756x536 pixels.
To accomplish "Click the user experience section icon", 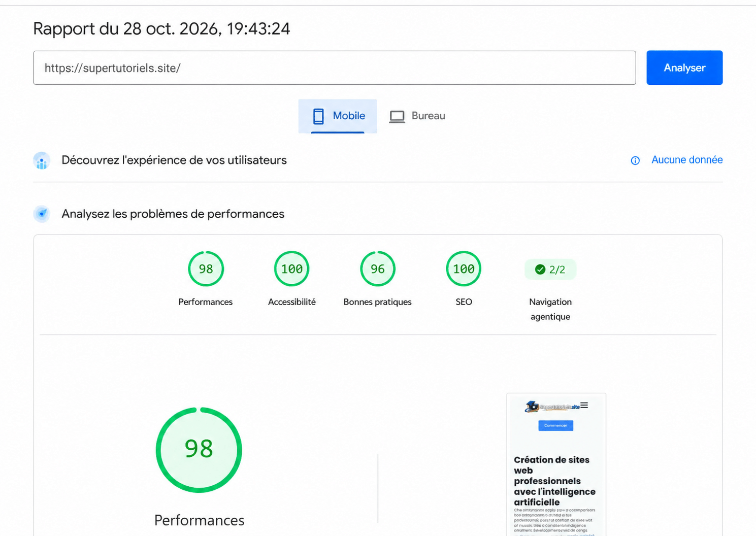I will [42, 160].
